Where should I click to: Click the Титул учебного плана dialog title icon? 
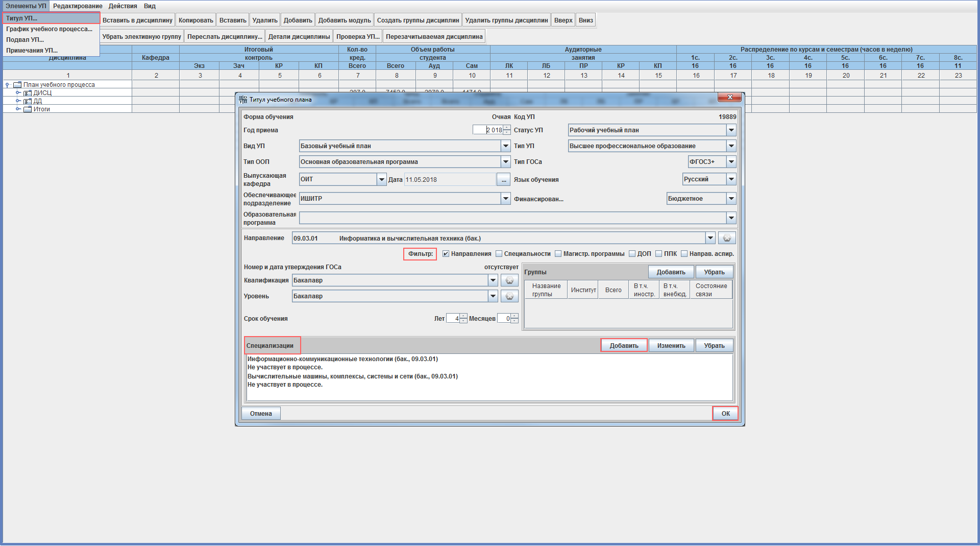[243, 100]
